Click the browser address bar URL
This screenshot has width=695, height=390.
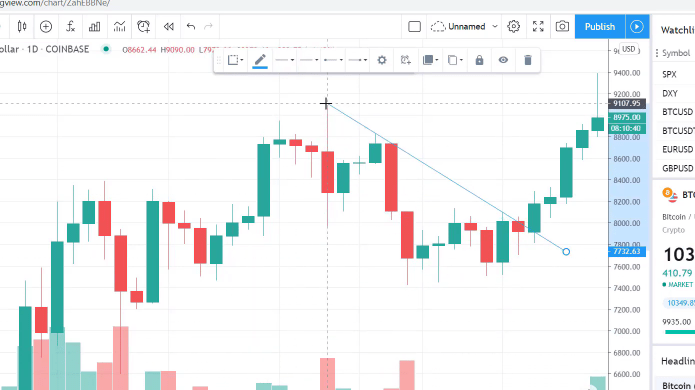coord(55,4)
